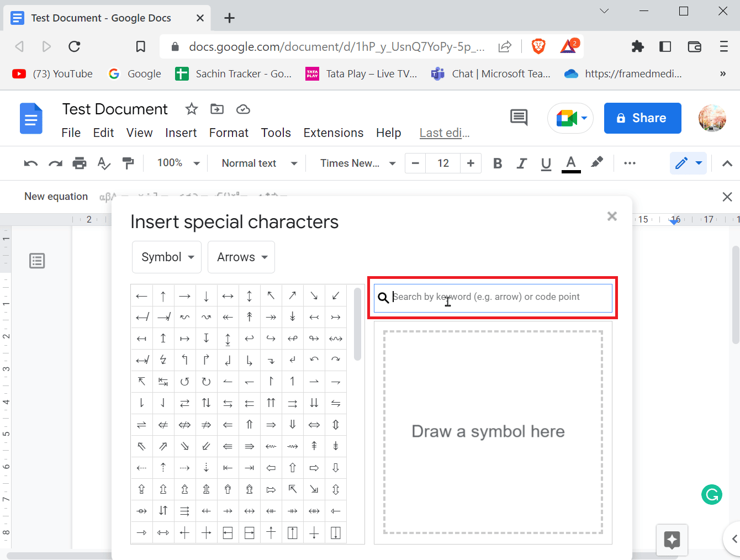Toggle Italic formatting

tap(522, 163)
